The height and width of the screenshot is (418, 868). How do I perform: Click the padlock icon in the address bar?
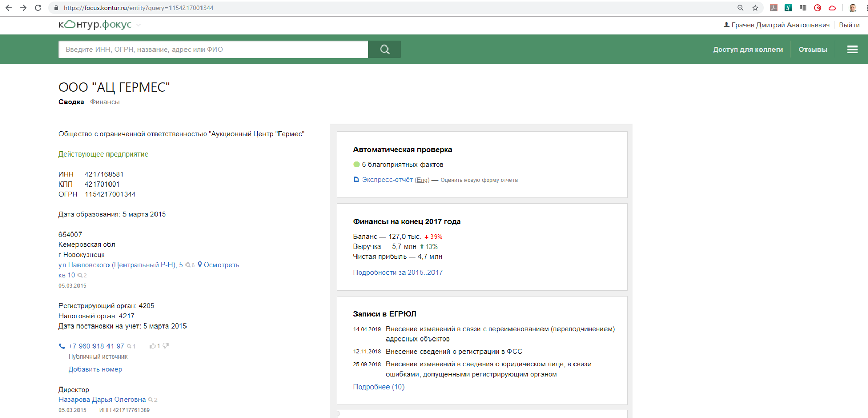56,8
